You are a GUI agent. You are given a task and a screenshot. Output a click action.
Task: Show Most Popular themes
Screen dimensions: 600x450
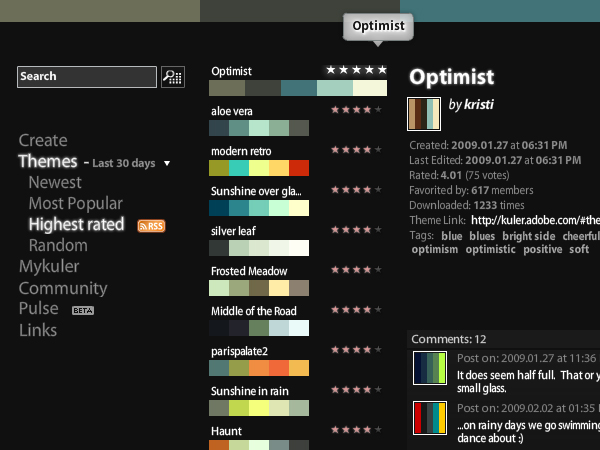[75, 204]
